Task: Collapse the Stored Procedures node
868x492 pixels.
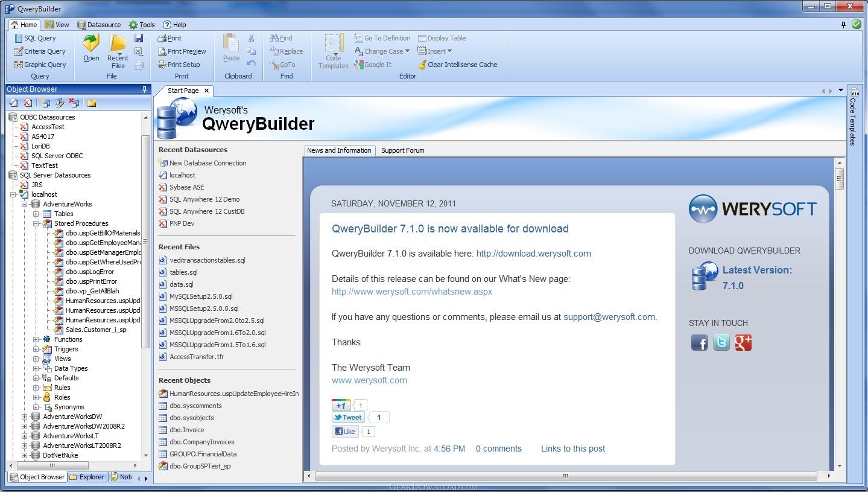Action: coord(36,223)
